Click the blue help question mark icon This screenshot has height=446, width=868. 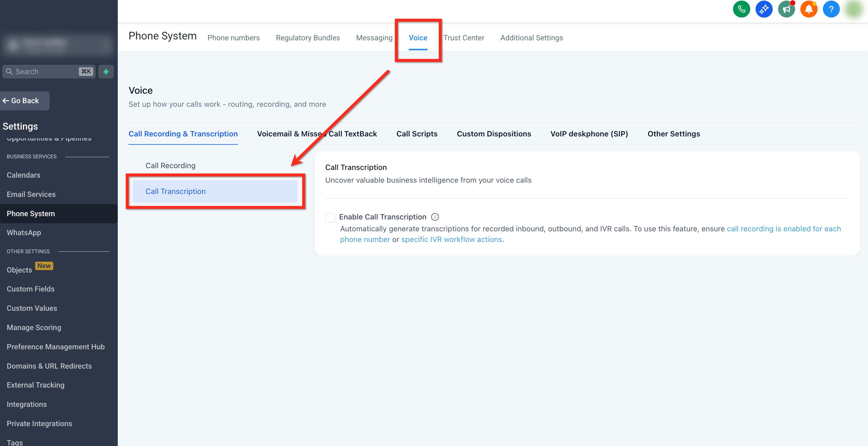point(831,9)
